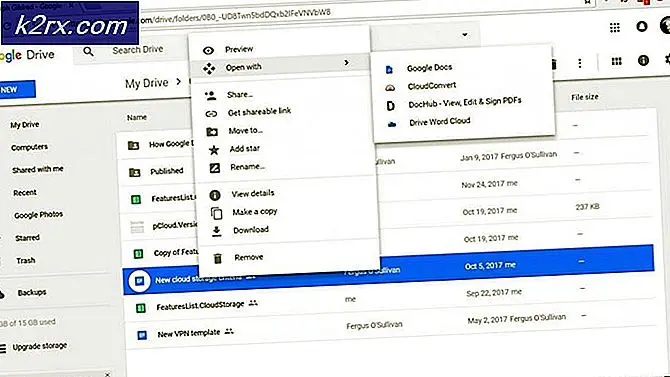The image size is (670, 377).
Task: Click the browser address bar URL
Action: coord(235,15)
